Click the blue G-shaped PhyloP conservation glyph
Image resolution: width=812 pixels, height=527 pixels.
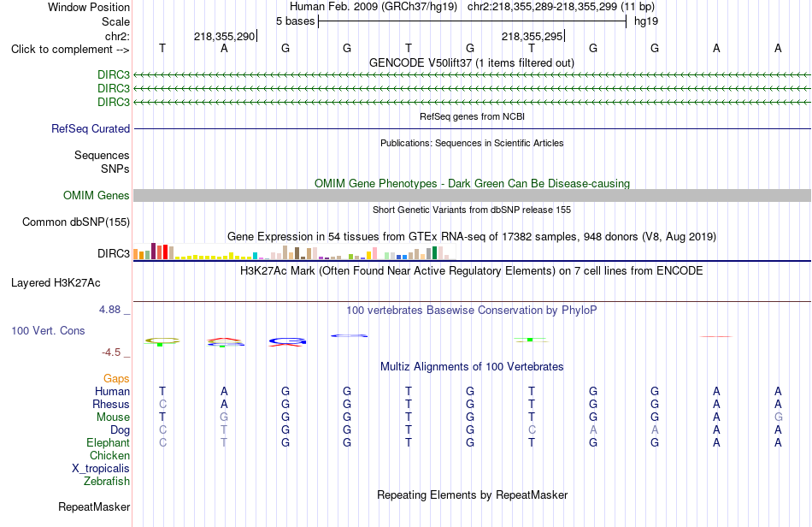pos(287,341)
